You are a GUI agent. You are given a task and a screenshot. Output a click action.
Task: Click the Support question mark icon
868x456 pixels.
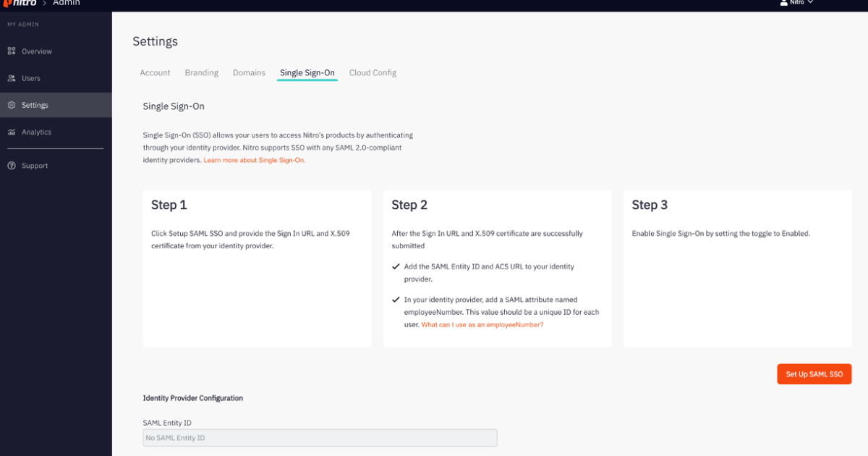pyautogui.click(x=12, y=165)
